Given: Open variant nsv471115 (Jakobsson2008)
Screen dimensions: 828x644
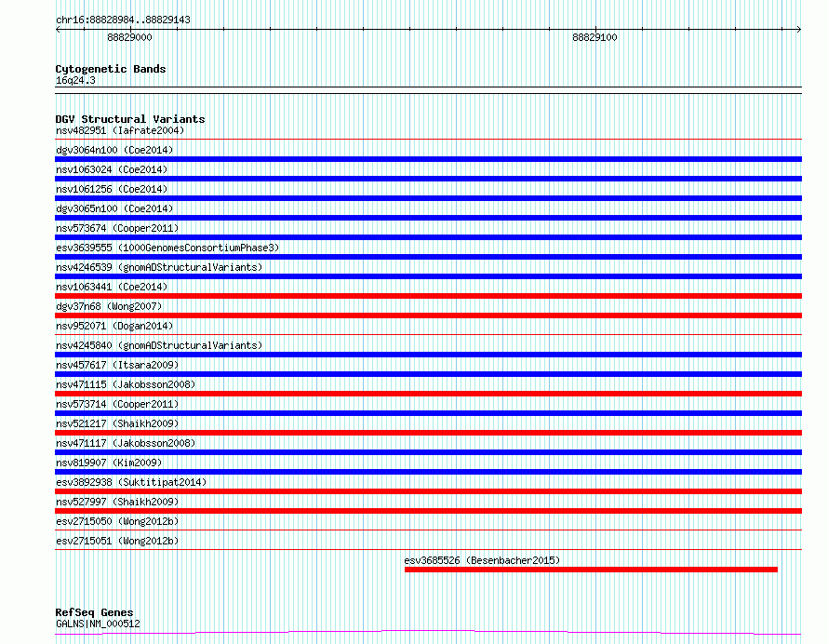Looking at the screenshot, I should (126, 384).
